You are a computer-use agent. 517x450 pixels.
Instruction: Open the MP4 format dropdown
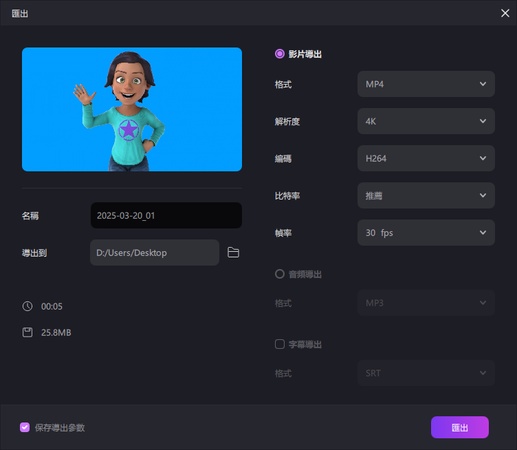(x=426, y=84)
